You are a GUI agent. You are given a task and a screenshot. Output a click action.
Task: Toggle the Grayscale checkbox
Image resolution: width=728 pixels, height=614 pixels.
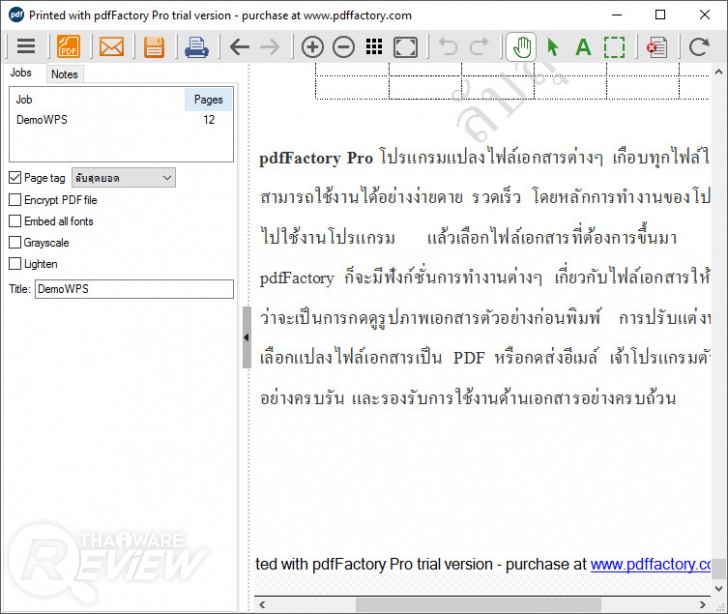(x=15, y=242)
